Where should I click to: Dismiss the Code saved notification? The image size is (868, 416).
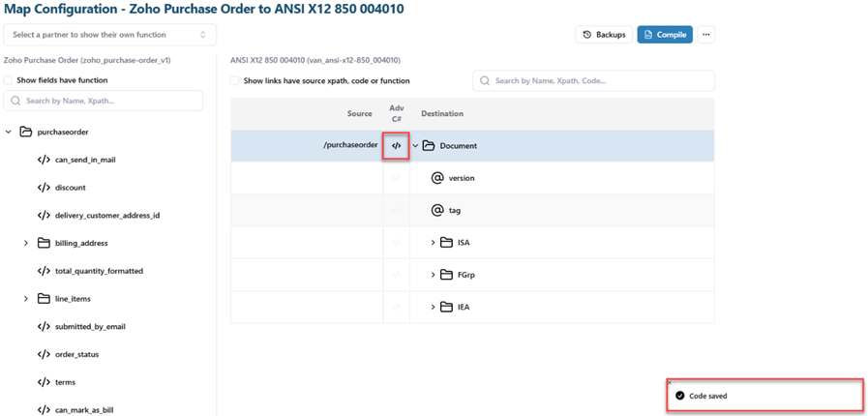tap(670, 382)
